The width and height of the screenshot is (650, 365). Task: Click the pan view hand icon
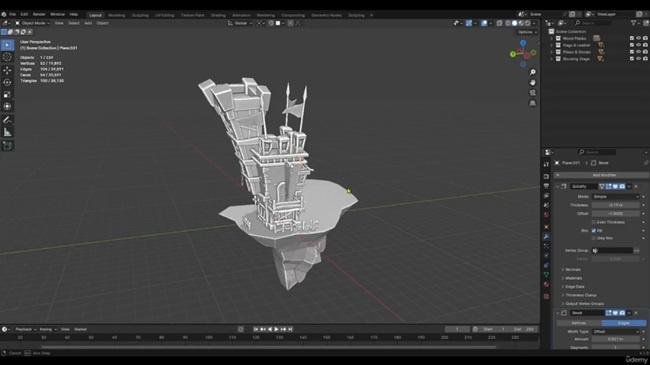coord(533,83)
